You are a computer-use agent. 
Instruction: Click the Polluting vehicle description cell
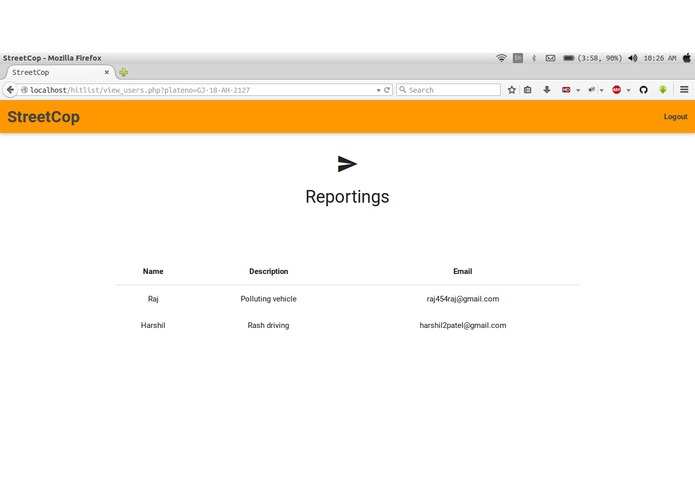point(269,299)
